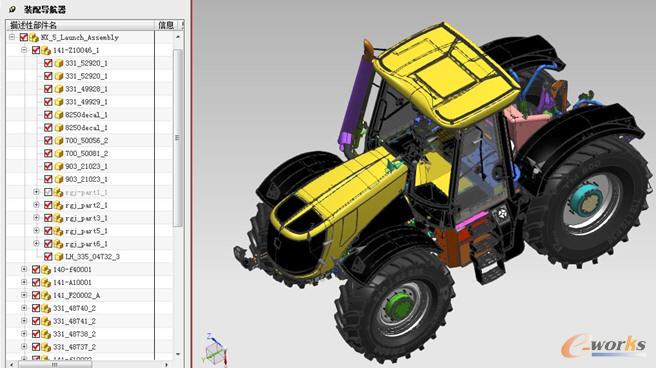Select the 141_F20002_A tree item
Screen dimensions: 656x368
77,296
